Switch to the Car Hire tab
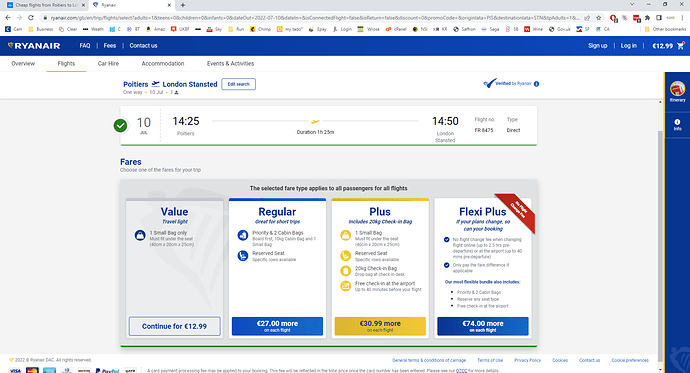The height and width of the screenshot is (373, 690). 108,63
